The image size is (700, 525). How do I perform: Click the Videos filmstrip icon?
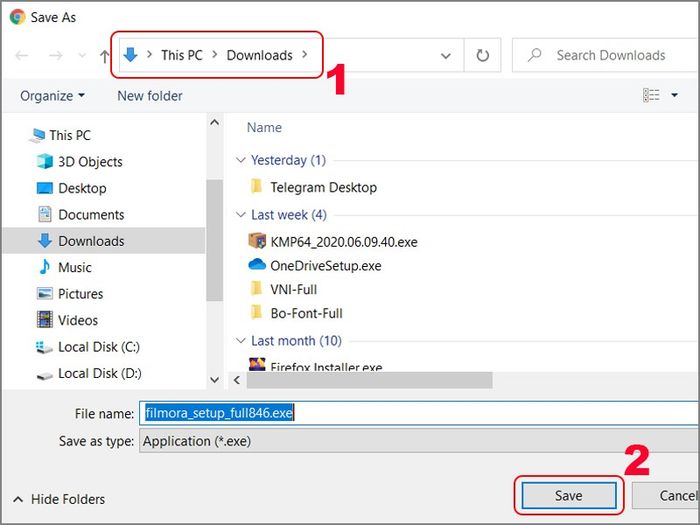click(45, 320)
